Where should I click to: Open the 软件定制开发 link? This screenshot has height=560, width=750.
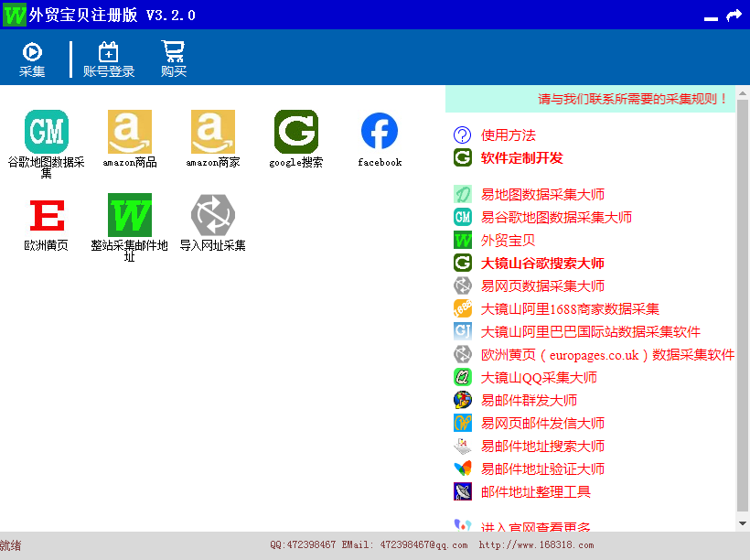[x=521, y=158]
